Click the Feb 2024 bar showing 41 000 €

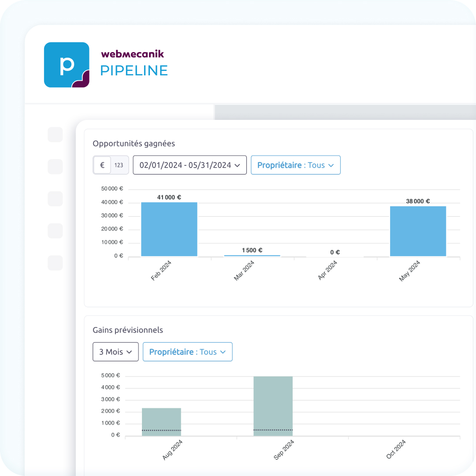pyautogui.click(x=169, y=229)
